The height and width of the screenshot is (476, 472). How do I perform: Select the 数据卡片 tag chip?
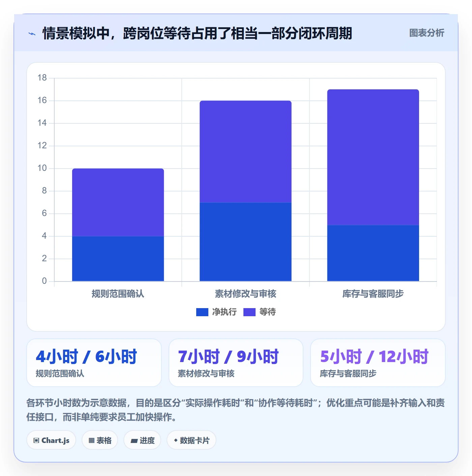pyautogui.click(x=191, y=440)
